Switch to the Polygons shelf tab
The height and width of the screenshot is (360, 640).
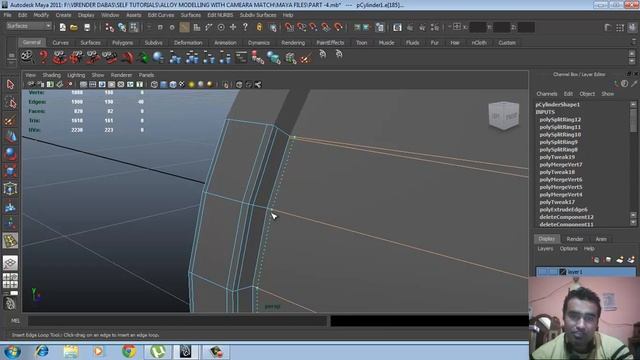pyautogui.click(x=122, y=43)
